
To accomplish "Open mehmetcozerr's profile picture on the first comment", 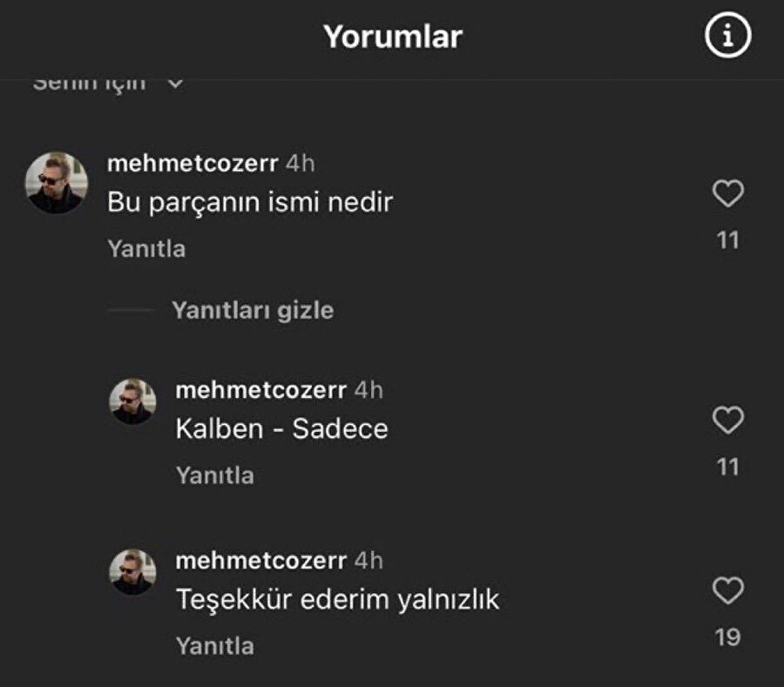I will (58, 180).
